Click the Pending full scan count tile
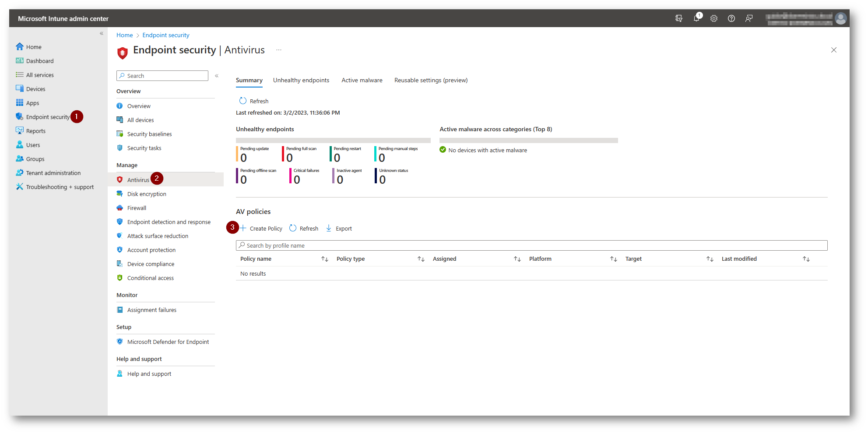Screen dimensions: 868x434 pyautogui.click(x=299, y=154)
